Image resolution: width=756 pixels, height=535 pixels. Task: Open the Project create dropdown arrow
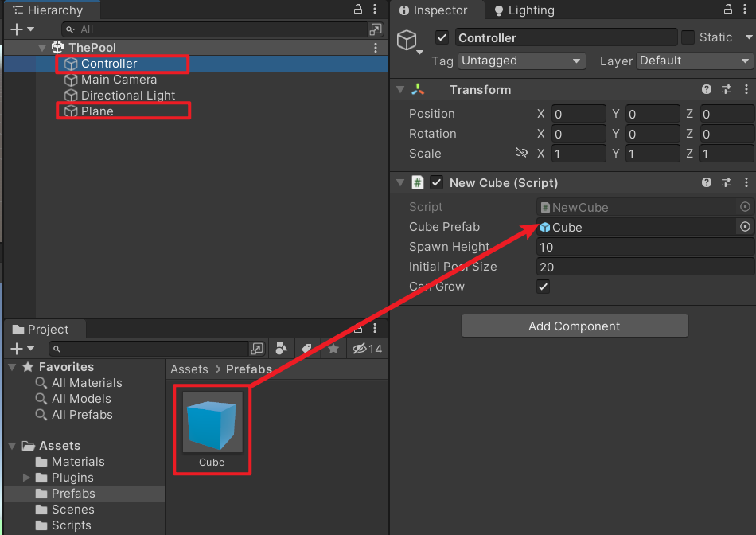(31, 348)
